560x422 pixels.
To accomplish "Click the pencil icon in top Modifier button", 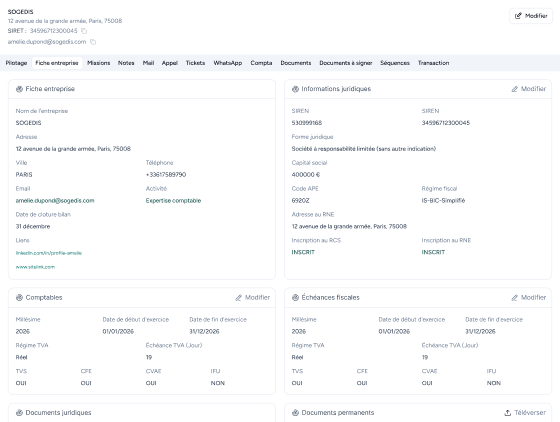I will [518, 16].
